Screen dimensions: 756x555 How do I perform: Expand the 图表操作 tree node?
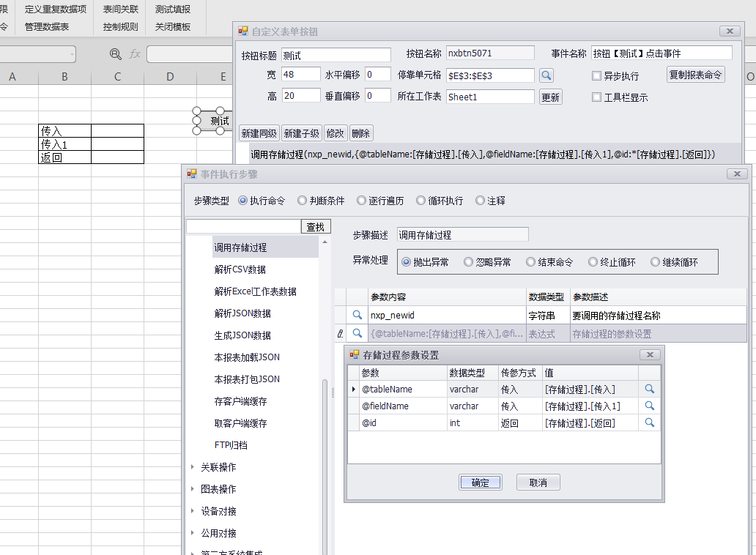tap(193, 489)
